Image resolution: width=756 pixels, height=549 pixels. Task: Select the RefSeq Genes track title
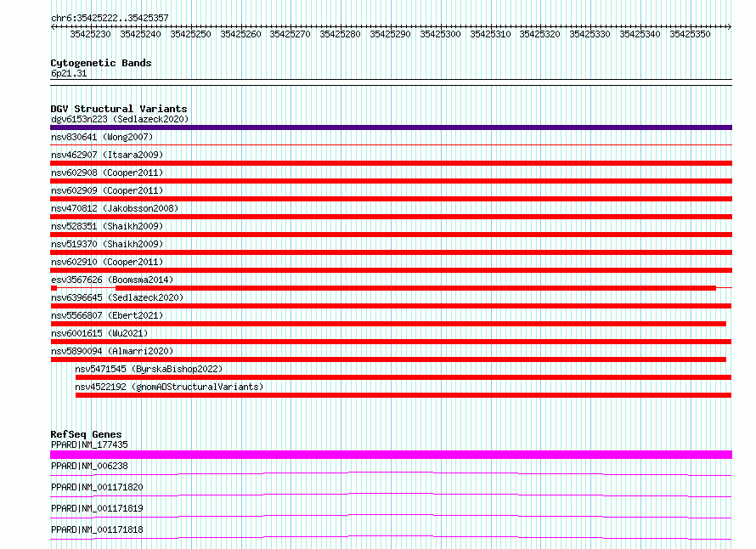point(86,434)
